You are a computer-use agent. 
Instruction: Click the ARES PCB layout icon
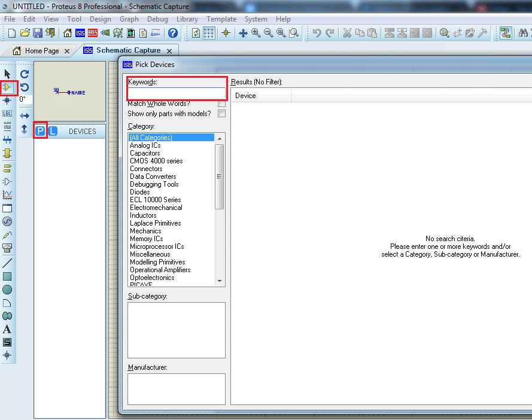(93, 34)
